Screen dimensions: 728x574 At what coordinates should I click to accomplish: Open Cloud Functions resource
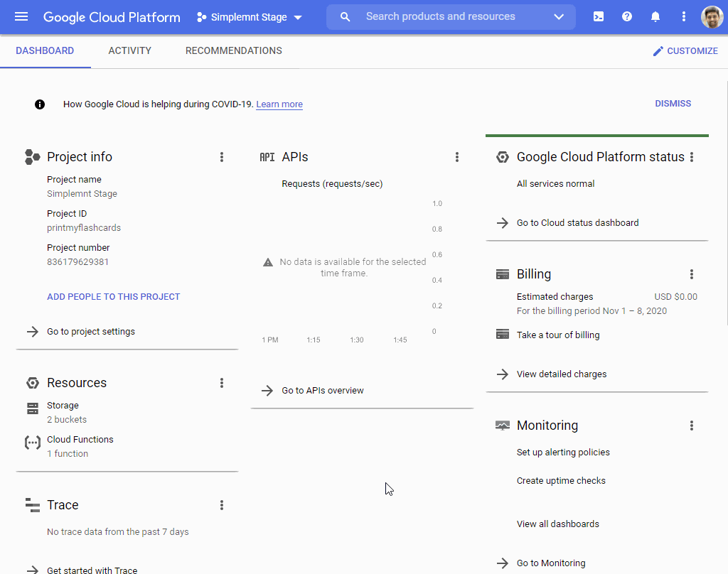point(80,446)
